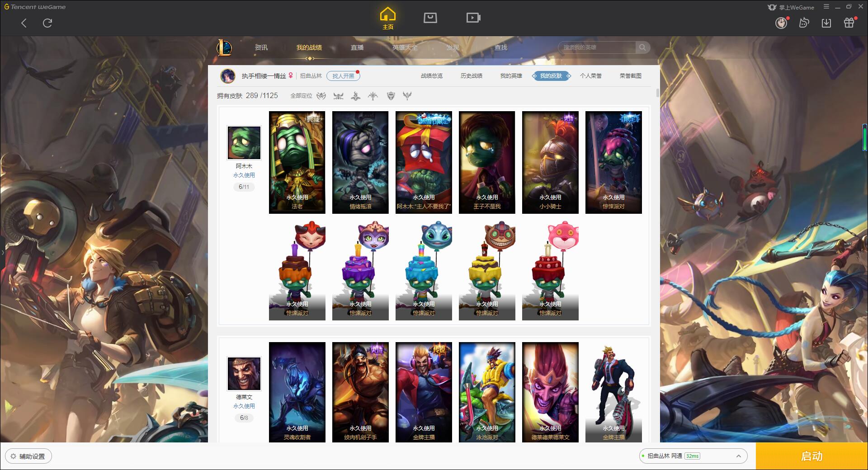868x470 pixels.
Task: Open the home 主页 tab icon
Action: coord(388,19)
